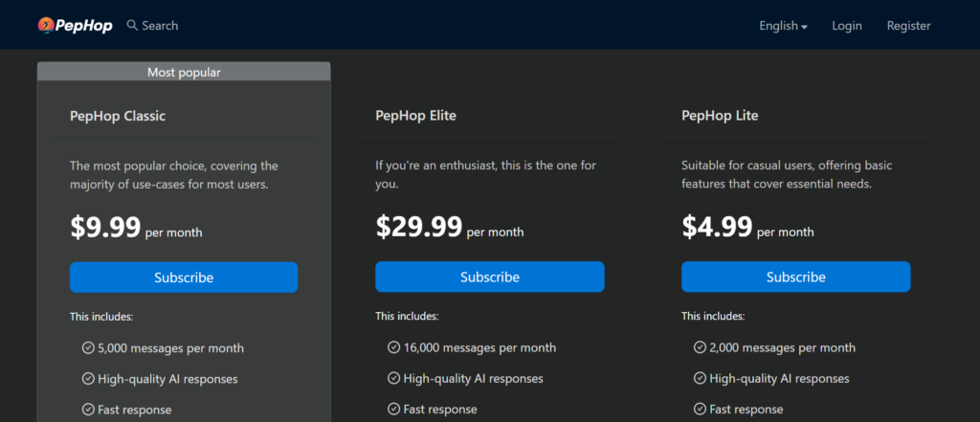Click the magnifying glass search icon
Viewport: 980px width, 422px height.
(x=132, y=25)
